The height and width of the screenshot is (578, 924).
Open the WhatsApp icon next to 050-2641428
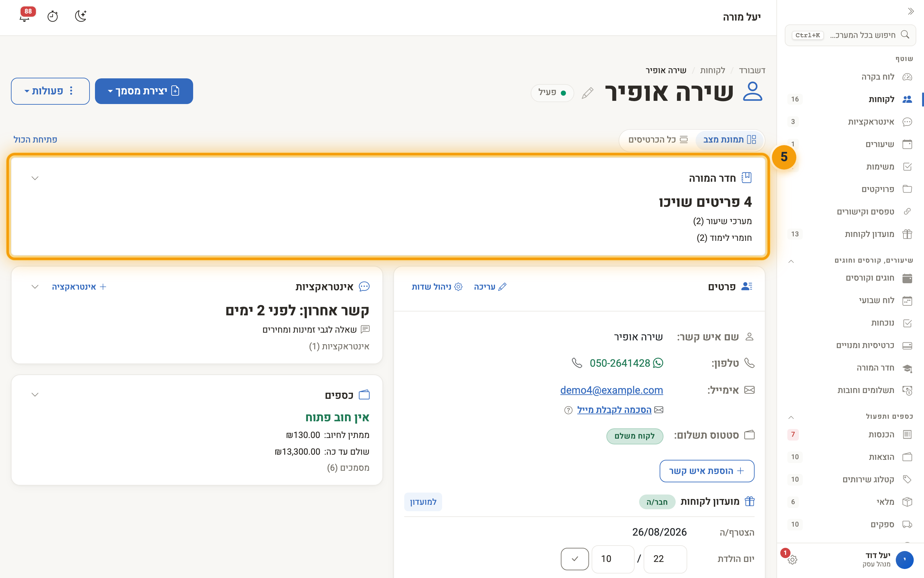click(x=658, y=363)
